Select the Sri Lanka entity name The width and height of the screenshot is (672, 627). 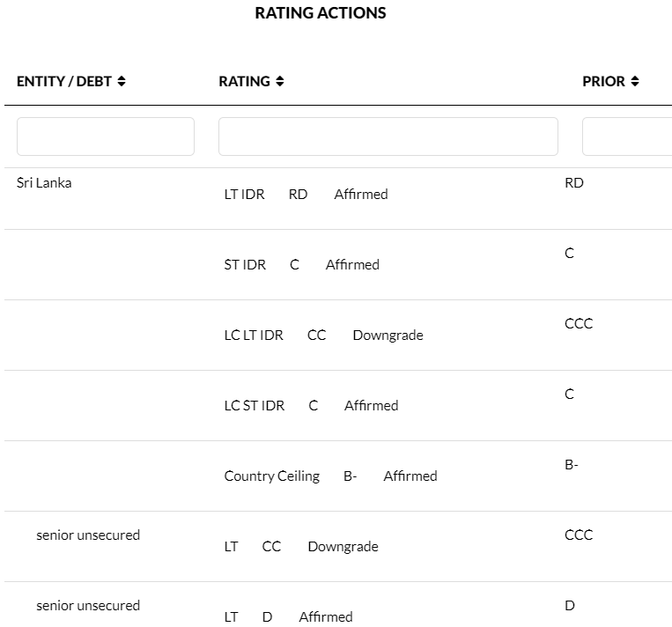pyautogui.click(x=44, y=183)
